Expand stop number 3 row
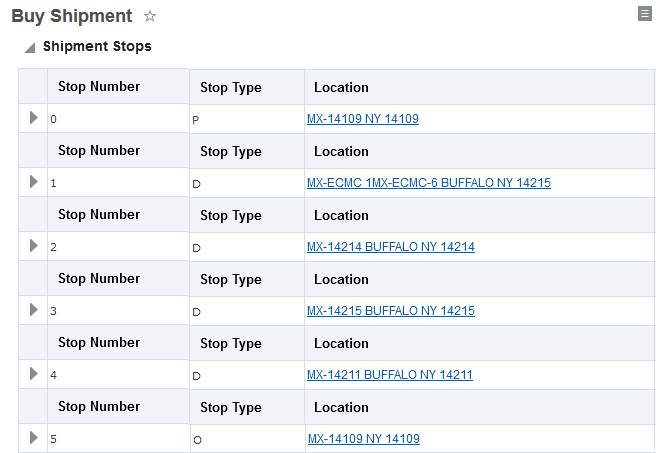The height and width of the screenshot is (453, 656). 33,310
